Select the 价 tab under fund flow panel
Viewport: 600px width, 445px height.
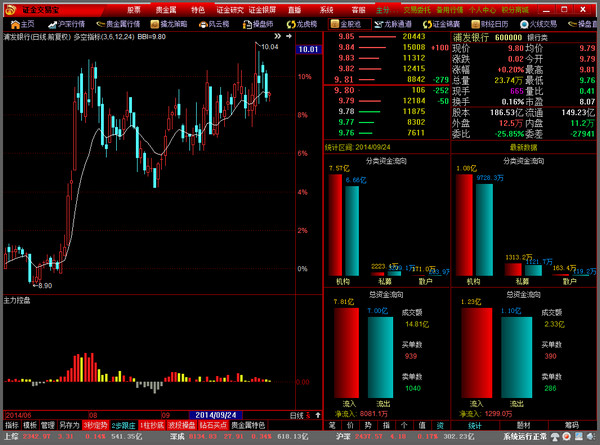(x=350, y=425)
